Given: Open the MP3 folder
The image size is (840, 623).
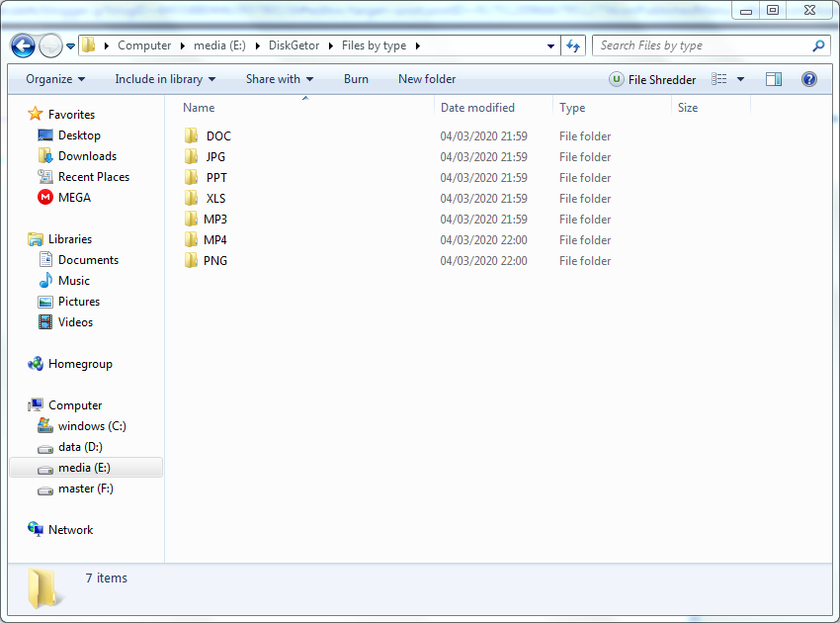Looking at the screenshot, I should pos(215,219).
